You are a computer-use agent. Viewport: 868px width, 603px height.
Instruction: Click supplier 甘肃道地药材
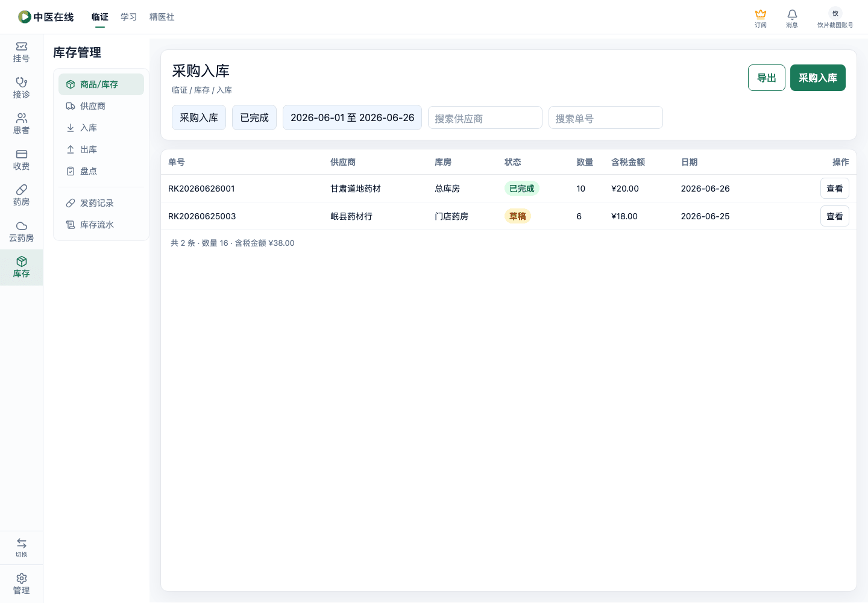tap(356, 189)
